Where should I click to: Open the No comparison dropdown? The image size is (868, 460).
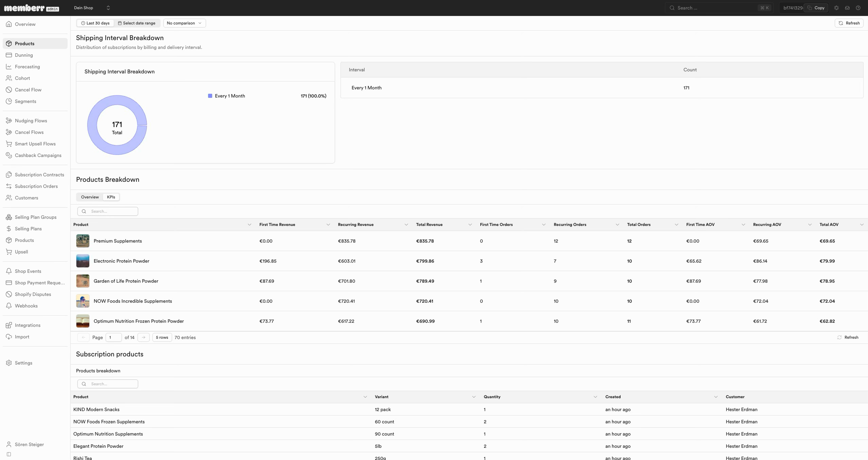click(x=184, y=23)
